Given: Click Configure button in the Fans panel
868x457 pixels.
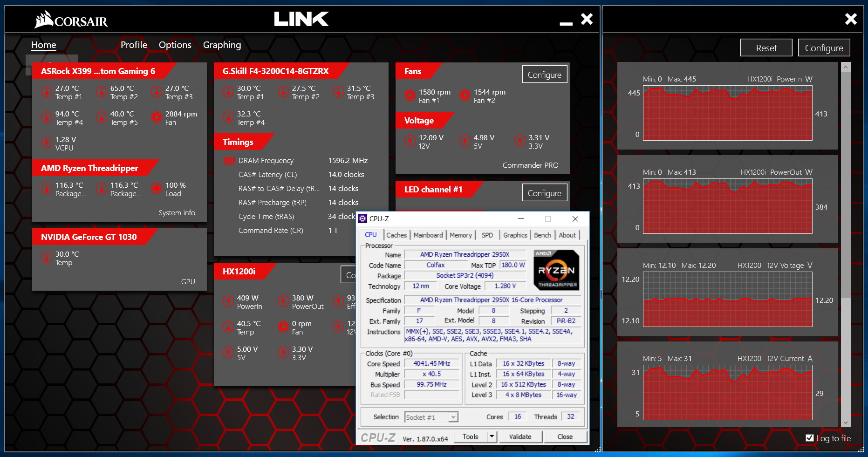Looking at the screenshot, I should (x=544, y=75).
